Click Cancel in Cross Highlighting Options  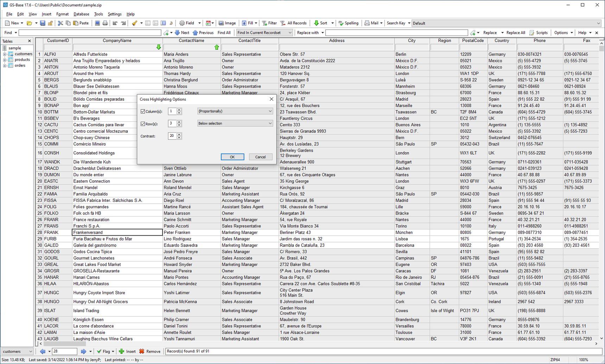click(x=261, y=157)
